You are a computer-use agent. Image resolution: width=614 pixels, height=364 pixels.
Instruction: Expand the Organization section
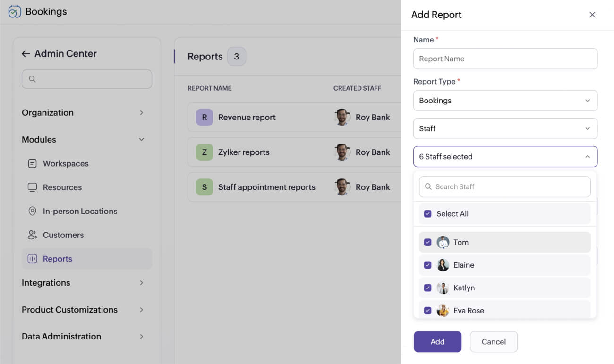[x=141, y=113]
